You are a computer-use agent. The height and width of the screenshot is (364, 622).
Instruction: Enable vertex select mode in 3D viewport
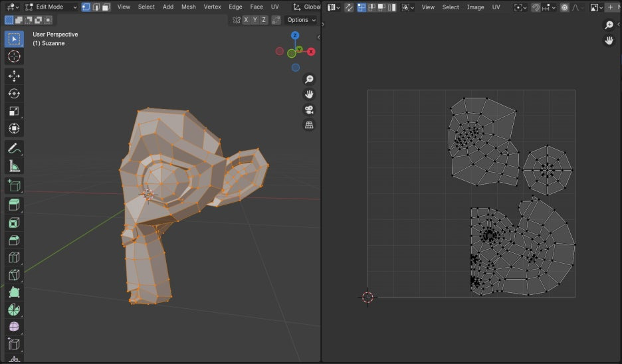(86, 7)
